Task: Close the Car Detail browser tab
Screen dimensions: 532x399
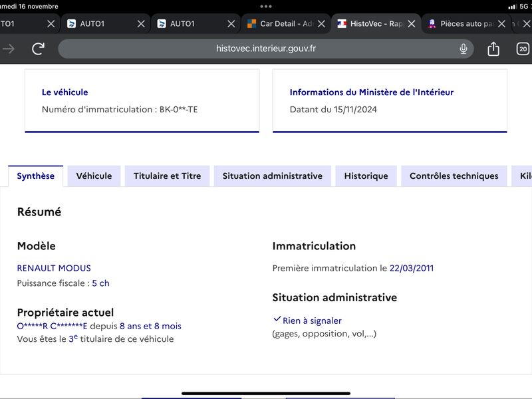Action: click(x=321, y=24)
